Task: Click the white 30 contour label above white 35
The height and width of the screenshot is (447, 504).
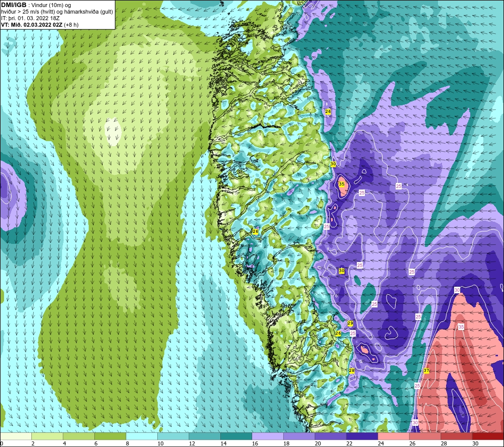Action: pyautogui.click(x=457, y=290)
